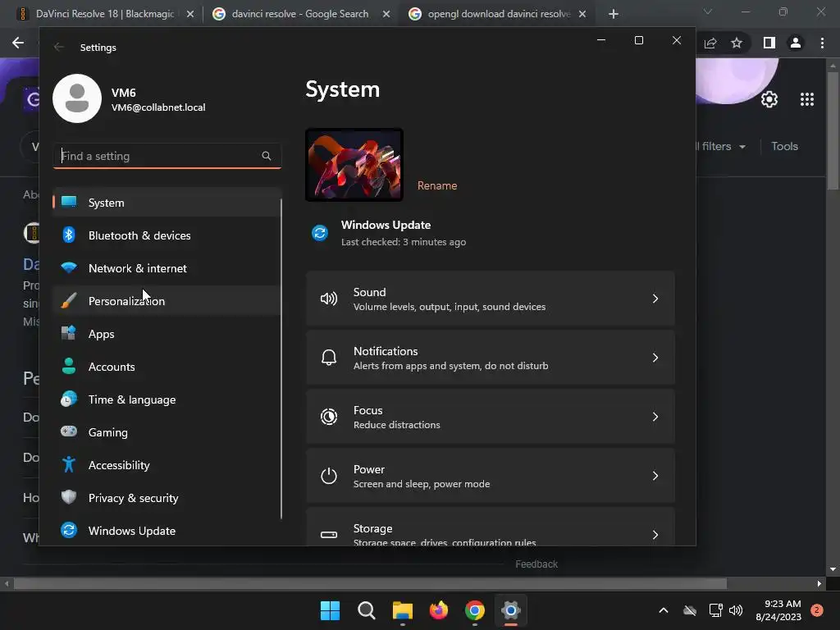840x630 pixels.
Task: Expand the filters dropdown in Google
Action: click(720, 146)
